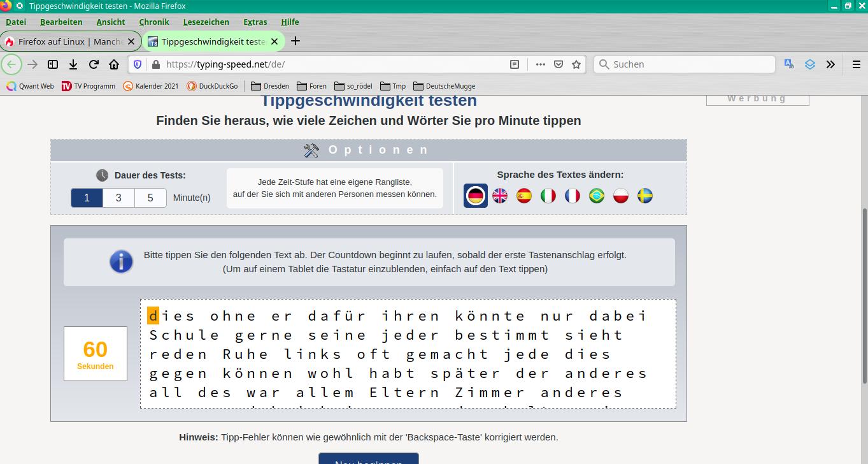Screen dimensions: 868x464
Task: Close the Tippgeschwindigkeit testen tab
Action: tap(274, 41)
